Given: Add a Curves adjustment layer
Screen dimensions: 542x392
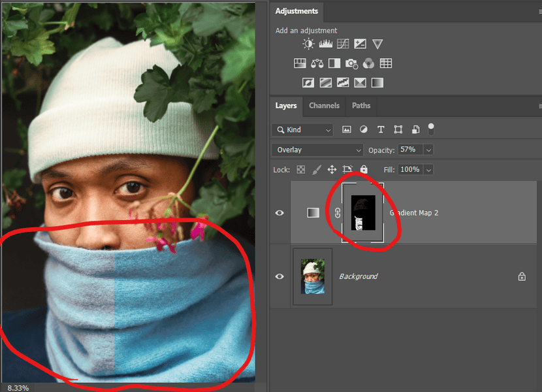Looking at the screenshot, I should coord(343,44).
